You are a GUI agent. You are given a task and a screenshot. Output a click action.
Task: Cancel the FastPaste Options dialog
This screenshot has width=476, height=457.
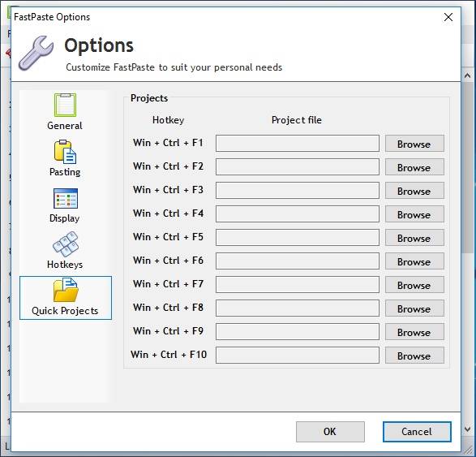[417, 432]
